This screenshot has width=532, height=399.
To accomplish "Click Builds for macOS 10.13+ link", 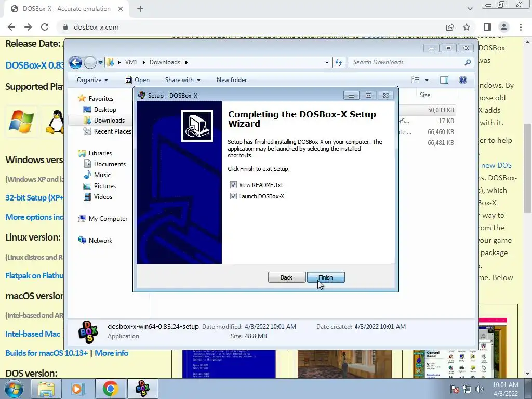I will (47, 353).
